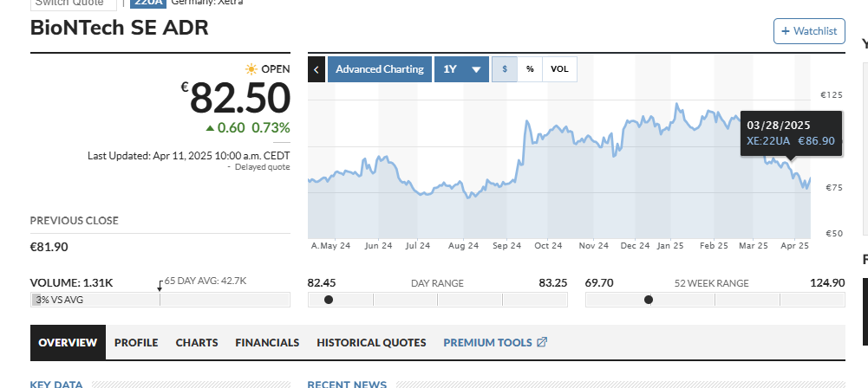
Task: Click the 0.60 price change value
Action: (231, 128)
